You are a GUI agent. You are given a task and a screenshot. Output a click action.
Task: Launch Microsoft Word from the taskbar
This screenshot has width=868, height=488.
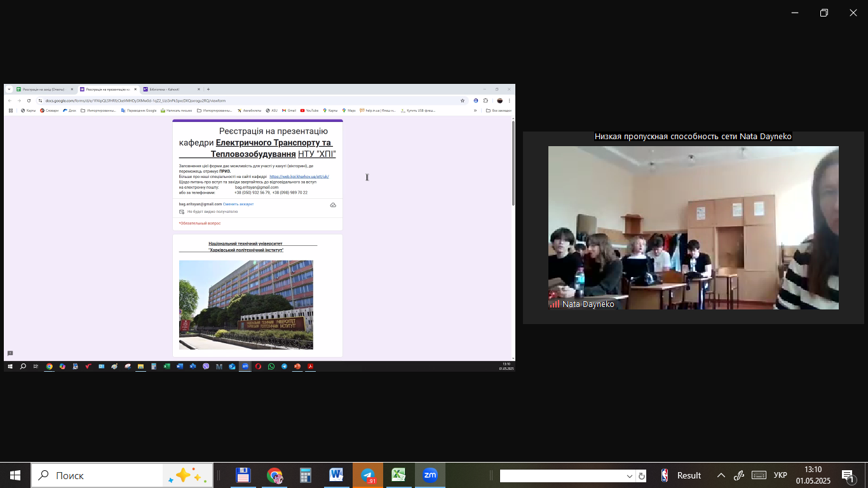coord(336,475)
